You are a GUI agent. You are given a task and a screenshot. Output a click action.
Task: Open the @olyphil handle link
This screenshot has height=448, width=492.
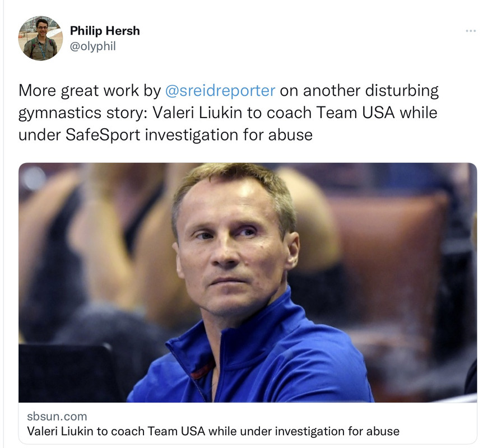tap(92, 46)
